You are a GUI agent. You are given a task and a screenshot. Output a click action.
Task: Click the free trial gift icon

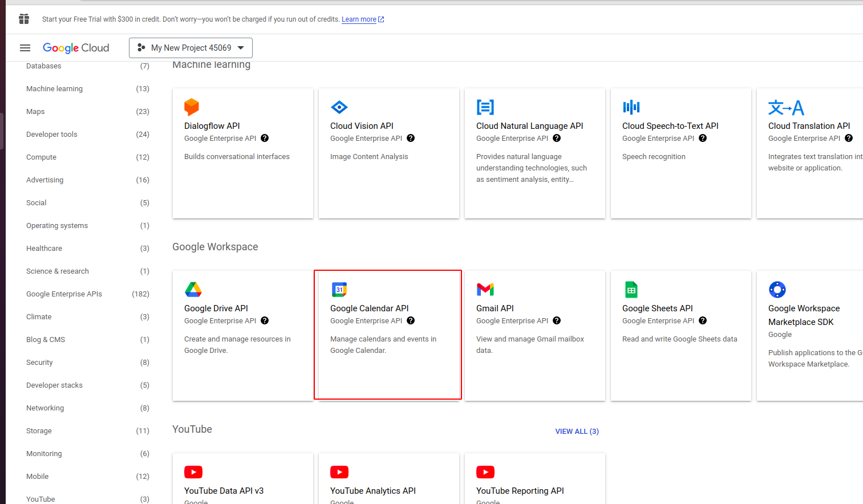24,19
